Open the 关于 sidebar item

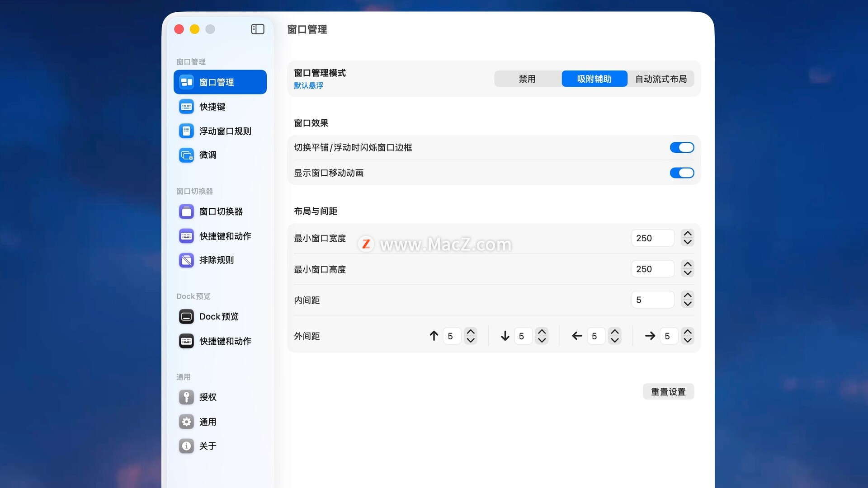pyautogui.click(x=220, y=446)
